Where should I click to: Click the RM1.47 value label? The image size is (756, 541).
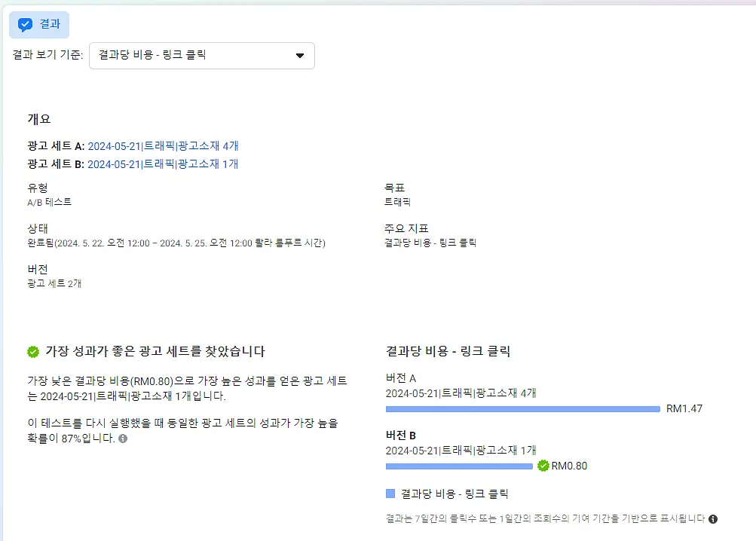(x=684, y=408)
